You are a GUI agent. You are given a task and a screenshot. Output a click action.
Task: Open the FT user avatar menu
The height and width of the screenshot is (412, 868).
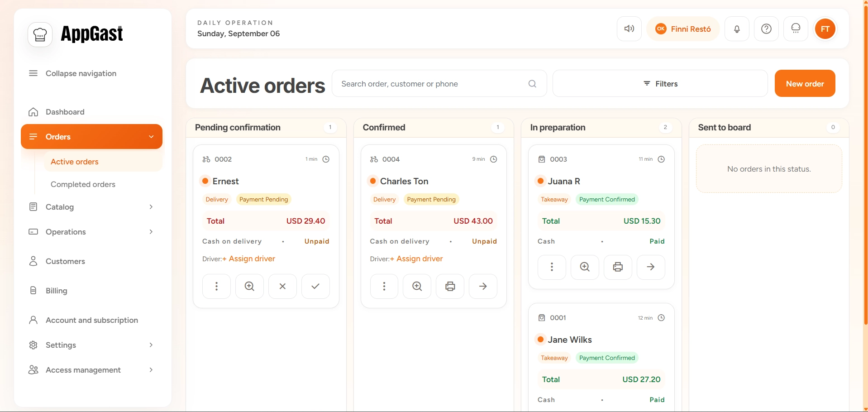825,29
